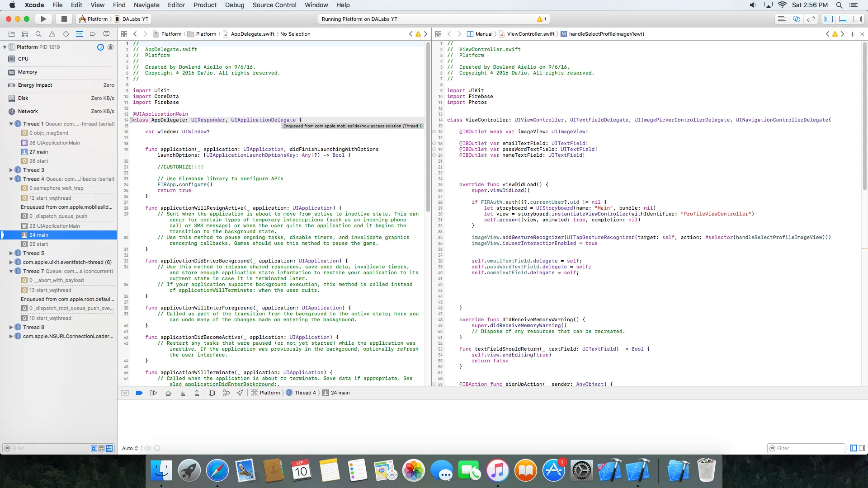868x488 pixels.
Task: Open the Debug Memory Graph button
Action: click(x=226, y=393)
